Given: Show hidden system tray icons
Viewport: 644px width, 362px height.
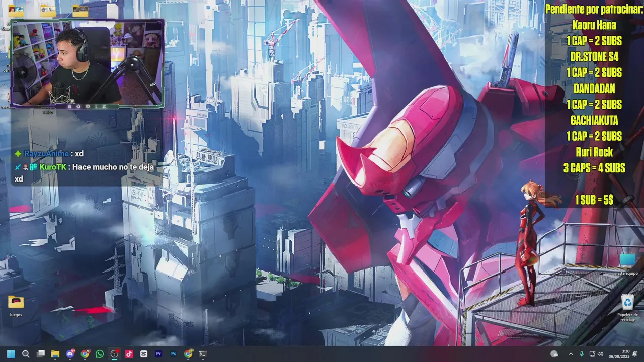Looking at the screenshot, I should pyautogui.click(x=571, y=354).
